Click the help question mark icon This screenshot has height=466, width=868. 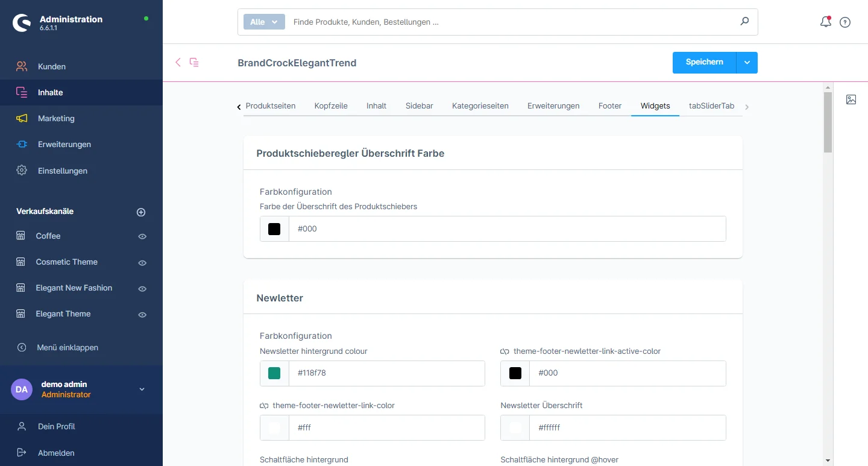[x=845, y=22]
